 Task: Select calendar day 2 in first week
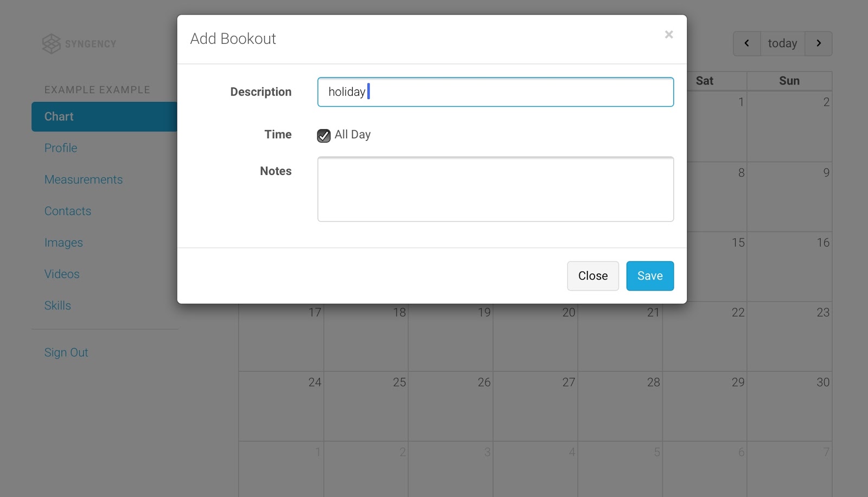pos(789,126)
